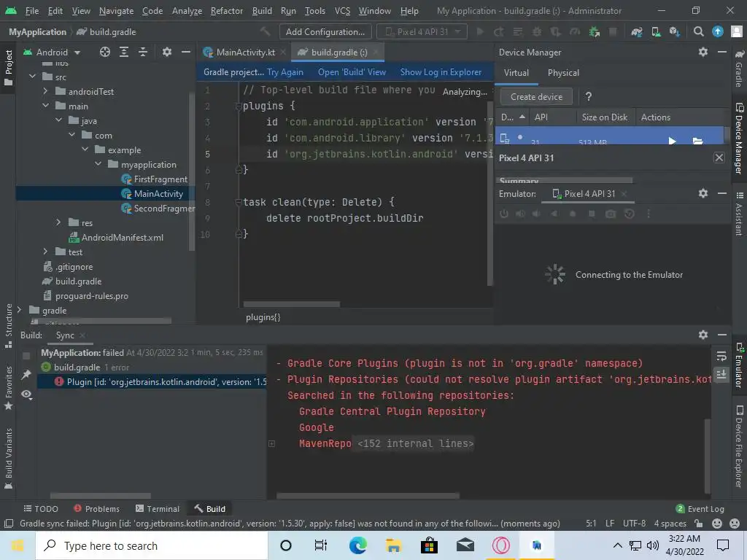
Task: Click the emulator screenshot camera icon
Action: pos(611,214)
